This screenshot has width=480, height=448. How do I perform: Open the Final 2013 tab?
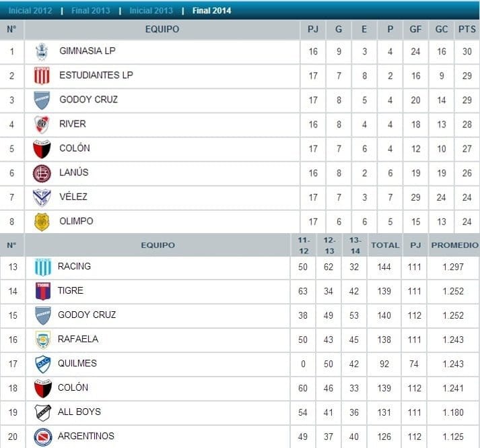click(x=90, y=11)
